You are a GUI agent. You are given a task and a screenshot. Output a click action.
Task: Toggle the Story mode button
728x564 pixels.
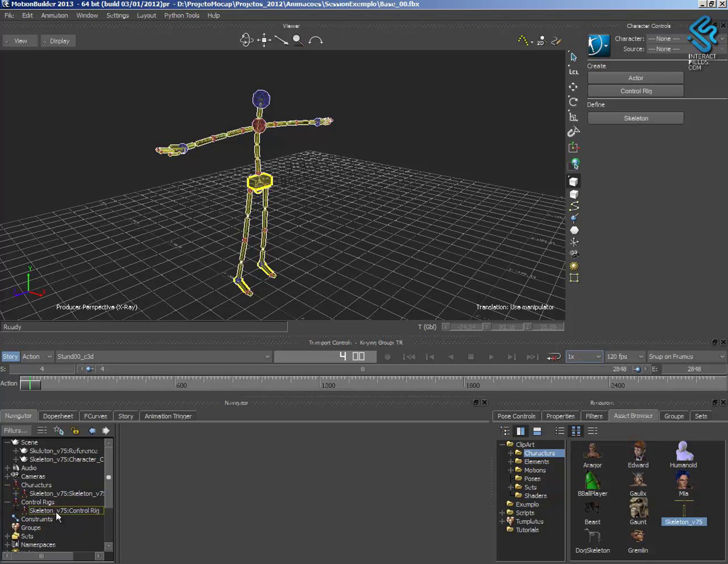pyautogui.click(x=10, y=357)
